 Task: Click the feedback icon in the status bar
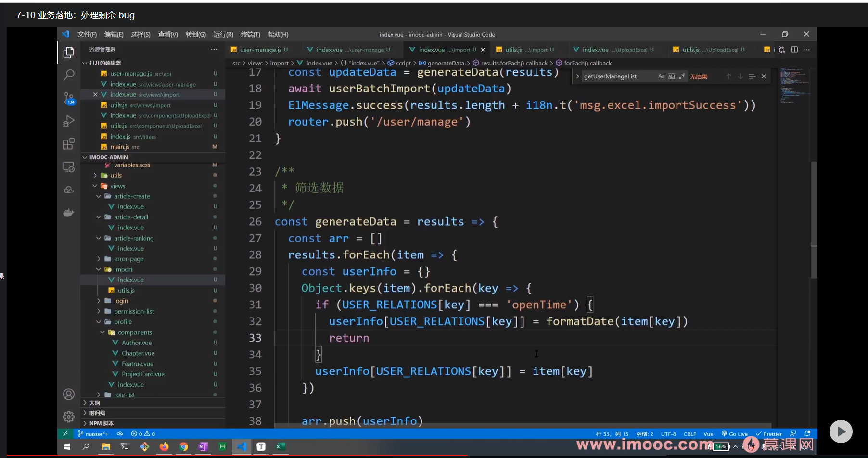[793, 433]
